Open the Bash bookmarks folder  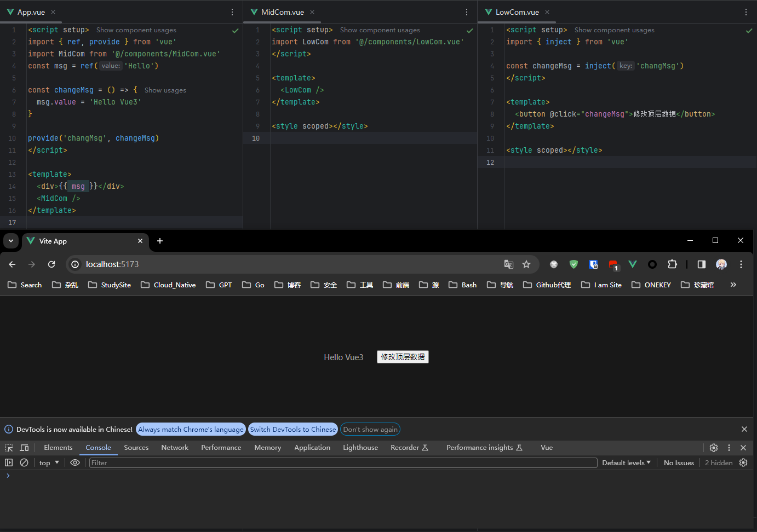(463, 285)
